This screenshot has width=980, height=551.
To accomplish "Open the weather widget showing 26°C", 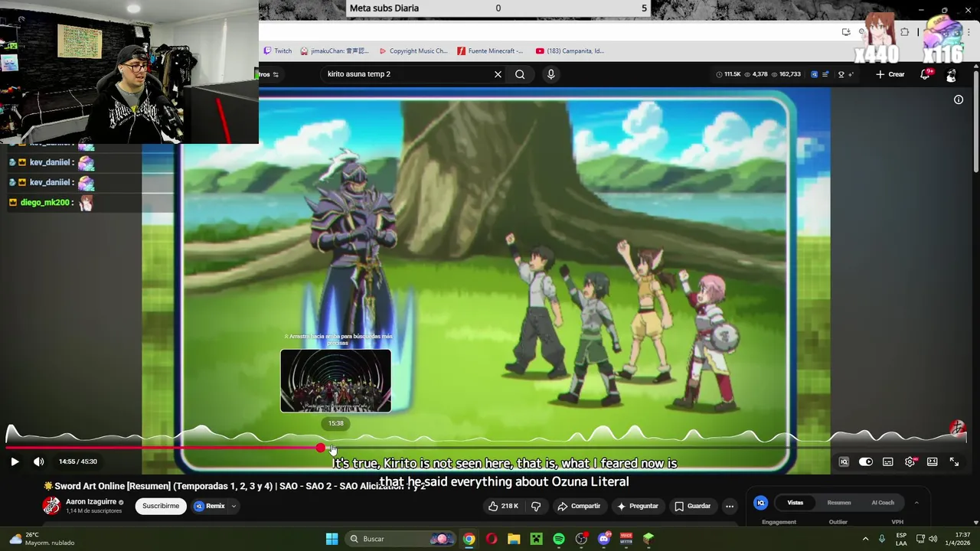I will pyautogui.click(x=42, y=539).
